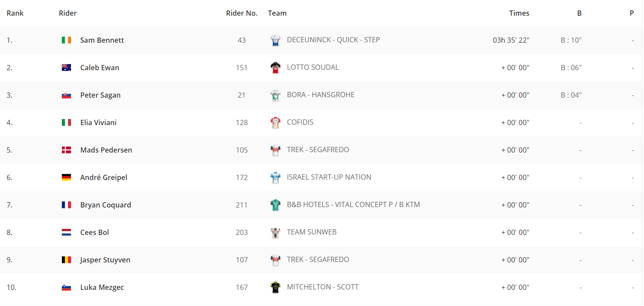644x306 pixels.
Task: Select Luka Mezgec's row name
Action: (x=102, y=287)
